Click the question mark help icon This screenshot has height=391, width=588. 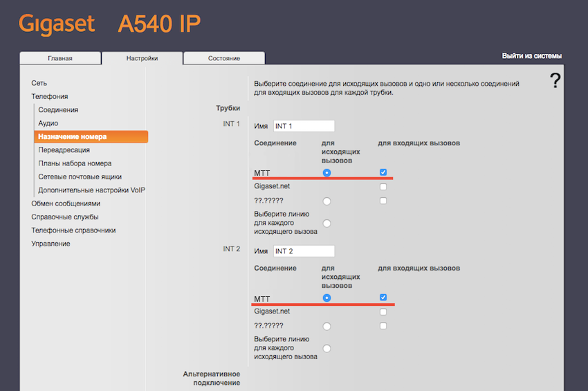coord(555,82)
